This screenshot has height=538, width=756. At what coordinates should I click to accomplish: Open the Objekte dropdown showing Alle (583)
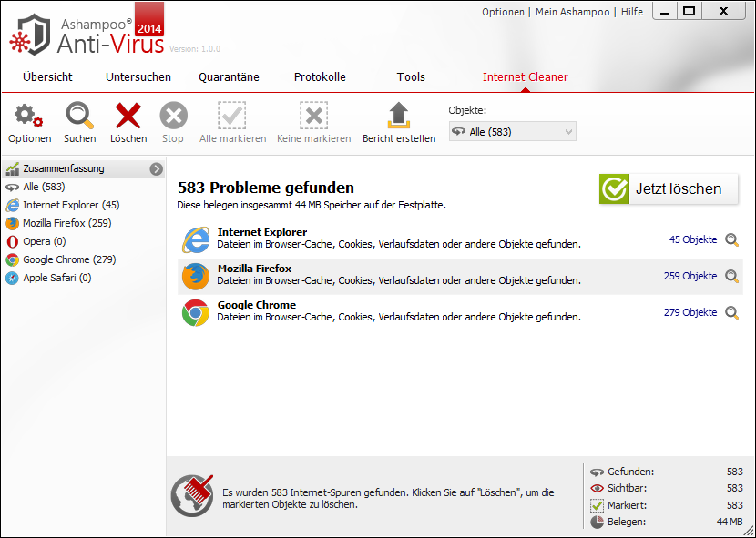(x=512, y=132)
